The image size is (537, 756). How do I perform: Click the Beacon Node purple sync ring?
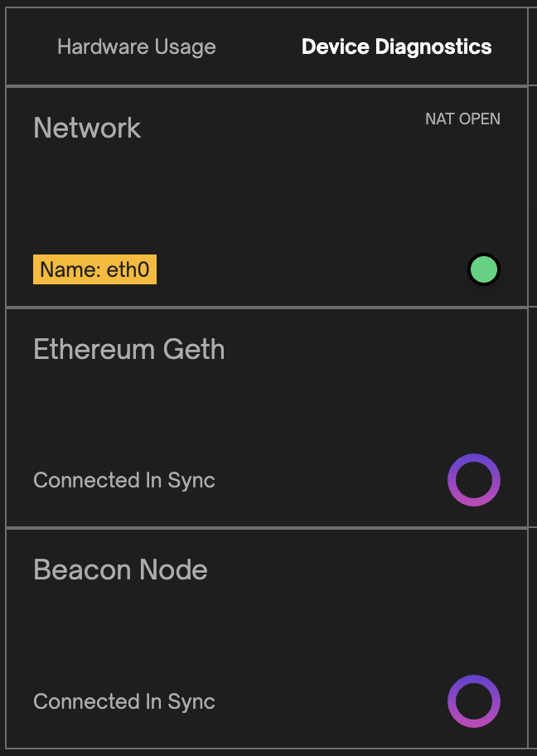coord(474,701)
